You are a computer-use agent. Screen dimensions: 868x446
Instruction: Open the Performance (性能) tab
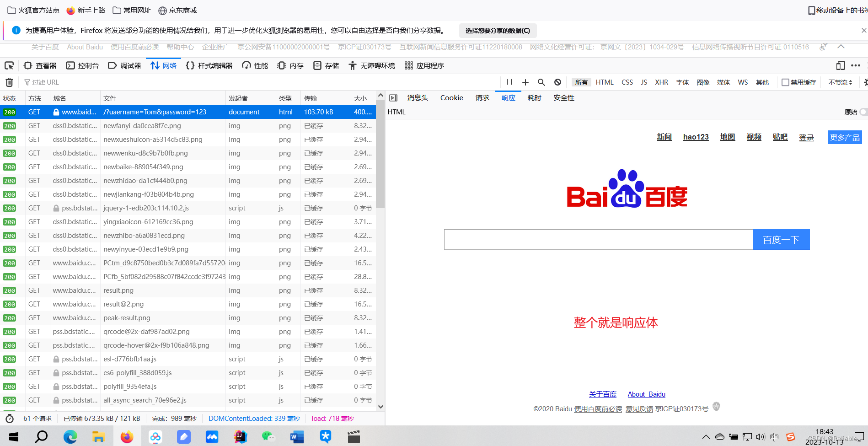(255, 65)
